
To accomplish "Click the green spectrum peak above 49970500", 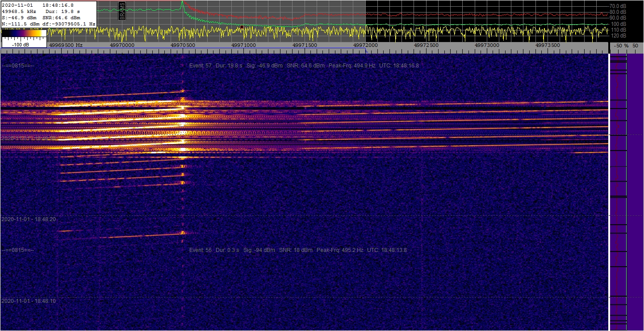I will coord(182,4).
